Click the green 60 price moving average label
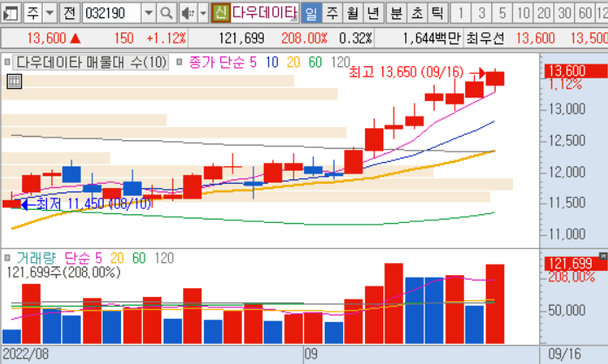Screen dimensions: 608x364 pyautogui.click(x=315, y=62)
